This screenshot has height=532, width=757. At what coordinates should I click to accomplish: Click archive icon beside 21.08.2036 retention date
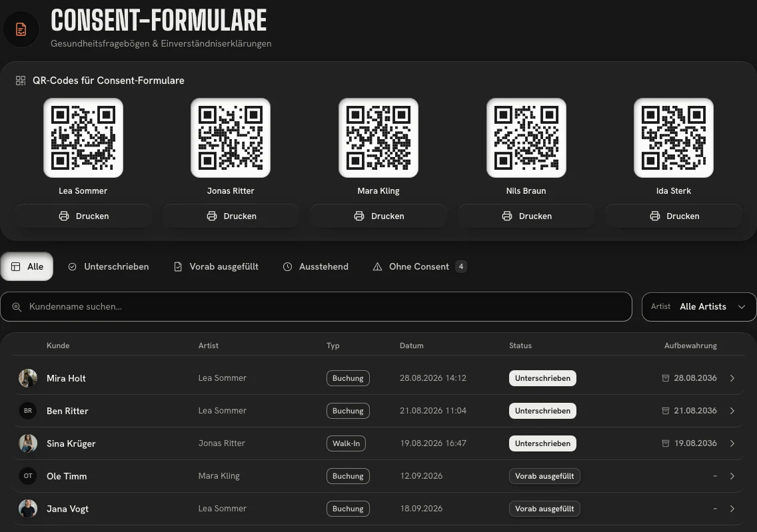665,411
